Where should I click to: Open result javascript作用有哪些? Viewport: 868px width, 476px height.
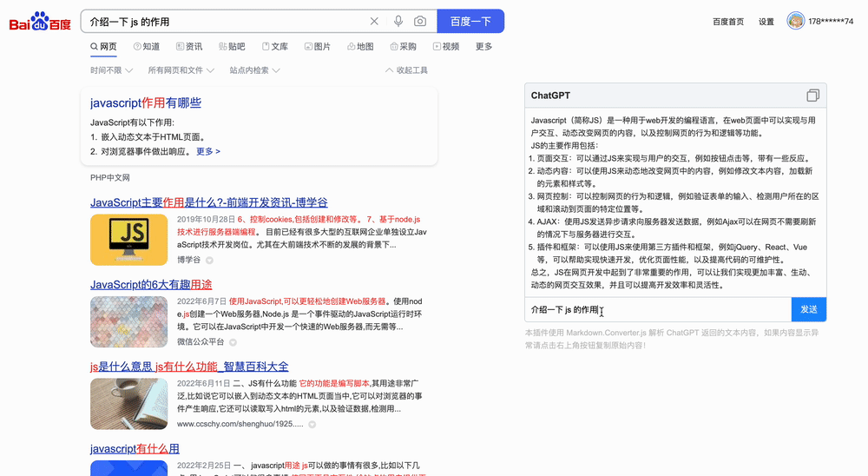coord(146,103)
